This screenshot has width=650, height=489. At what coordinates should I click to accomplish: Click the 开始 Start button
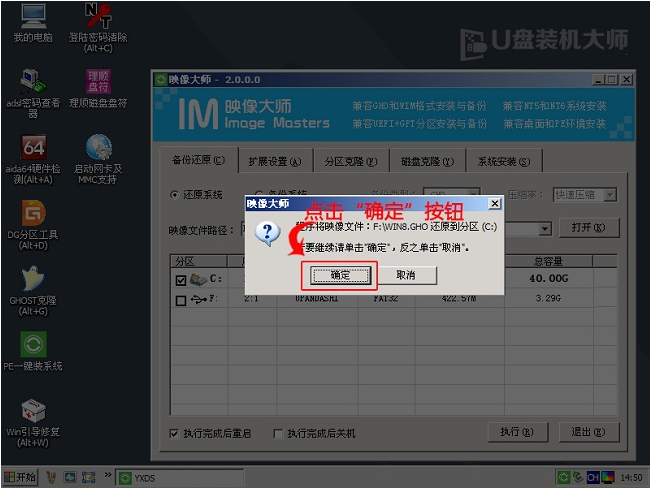click(x=20, y=477)
